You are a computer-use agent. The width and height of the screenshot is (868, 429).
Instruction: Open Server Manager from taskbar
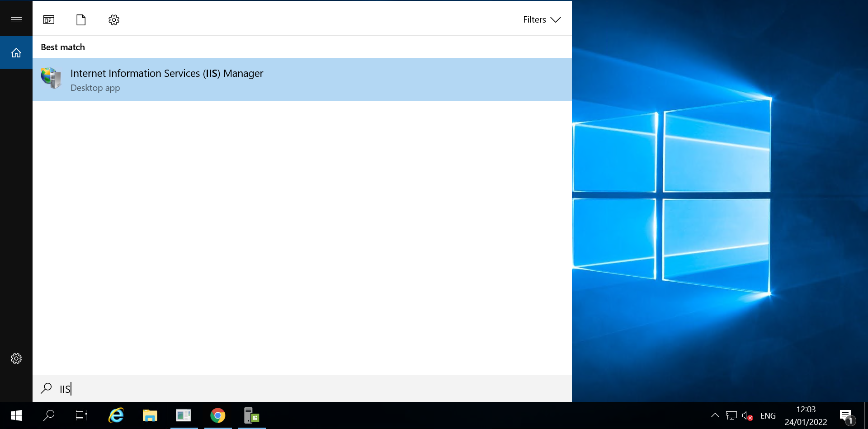click(x=252, y=415)
